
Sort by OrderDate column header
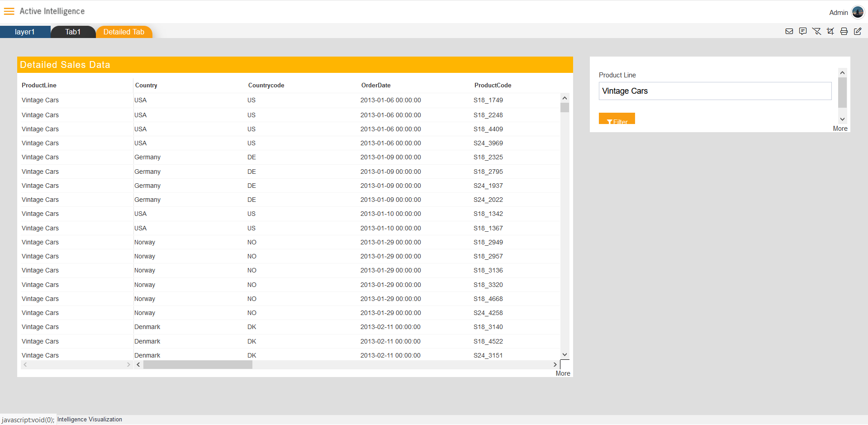[376, 85]
